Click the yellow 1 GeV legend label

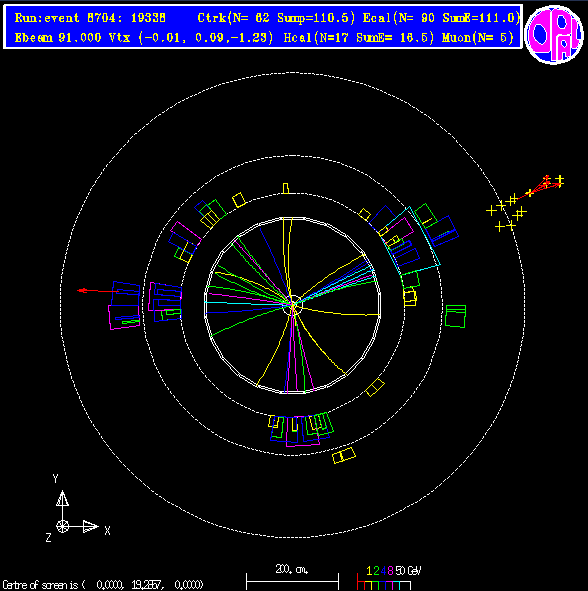369,571
